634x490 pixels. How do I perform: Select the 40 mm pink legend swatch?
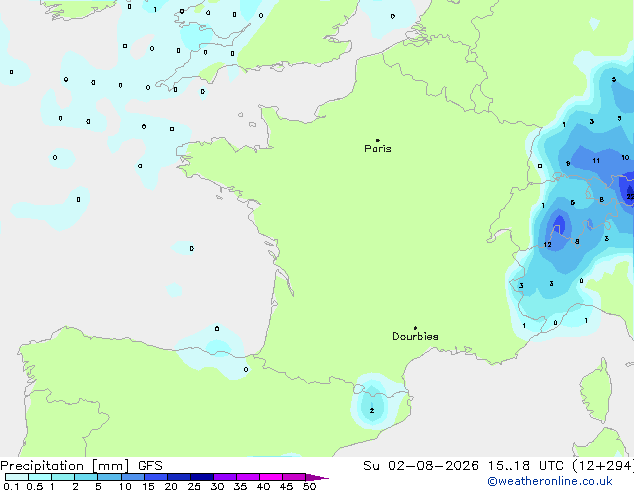pyautogui.click(x=271, y=477)
